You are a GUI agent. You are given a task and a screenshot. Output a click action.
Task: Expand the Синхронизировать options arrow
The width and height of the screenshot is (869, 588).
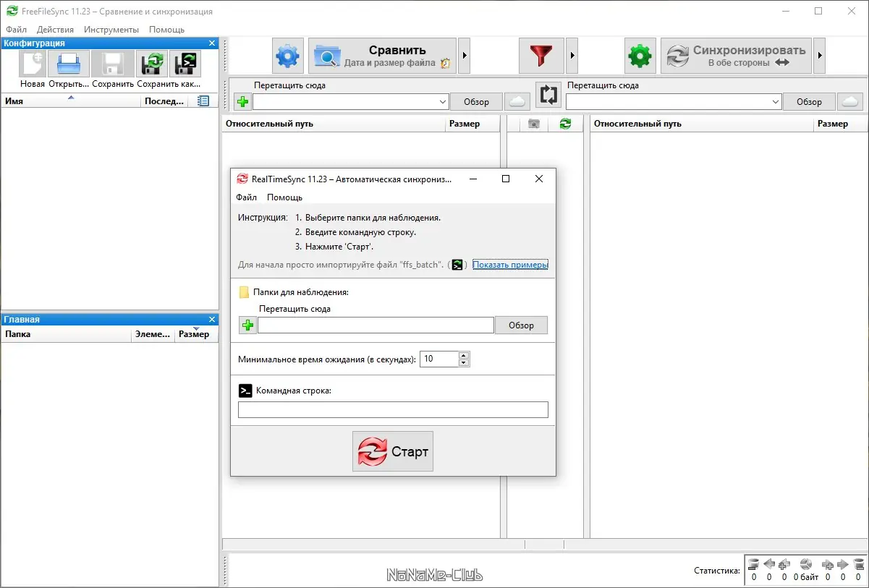(819, 56)
